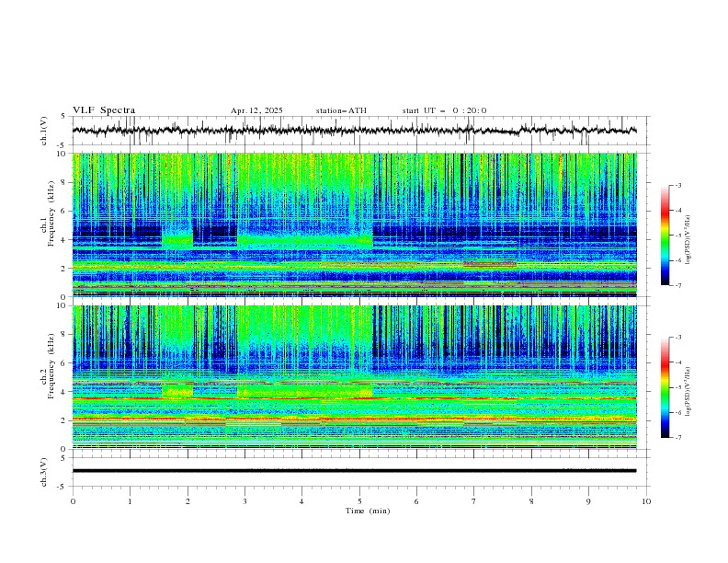Click the "ch.3(V)" axis label
This screenshot has height=563, width=728.
pyautogui.click(x=44, y=472)
